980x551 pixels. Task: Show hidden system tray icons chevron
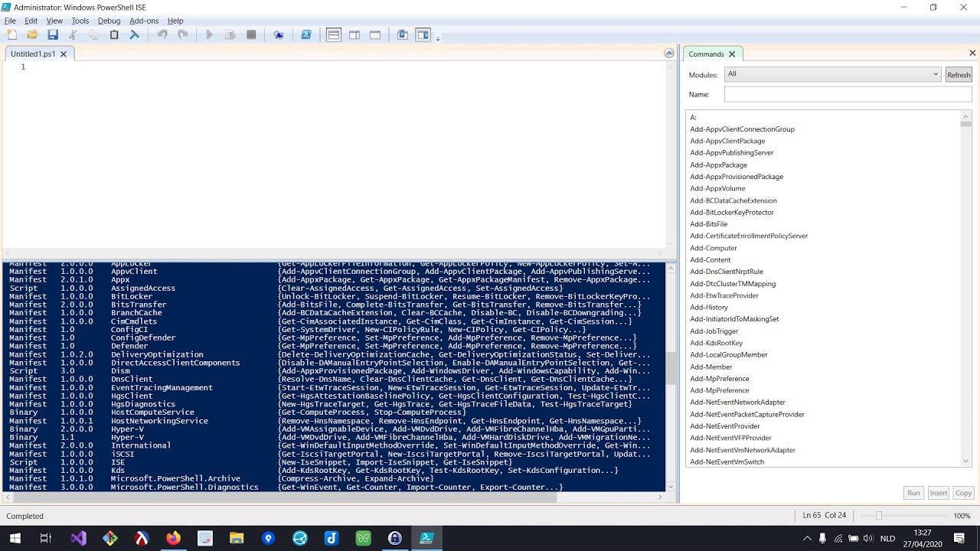point(807,538)
